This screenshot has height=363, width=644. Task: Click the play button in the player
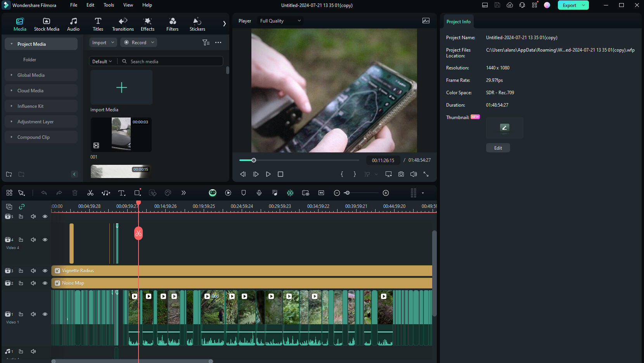click(268, 174)
